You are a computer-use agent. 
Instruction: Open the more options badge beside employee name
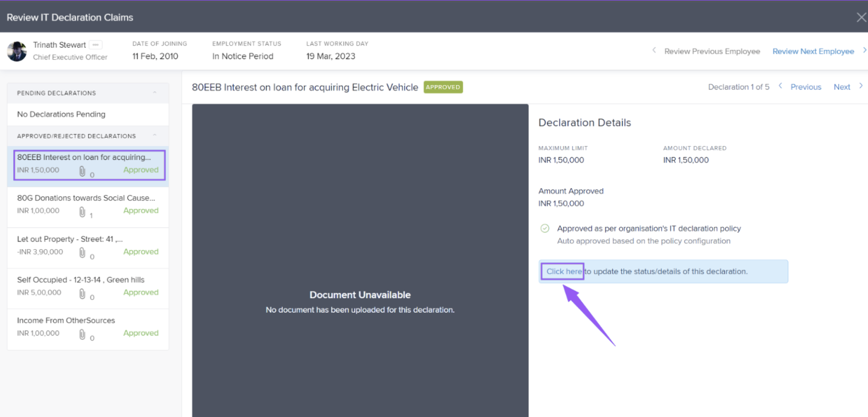[96, 45]
